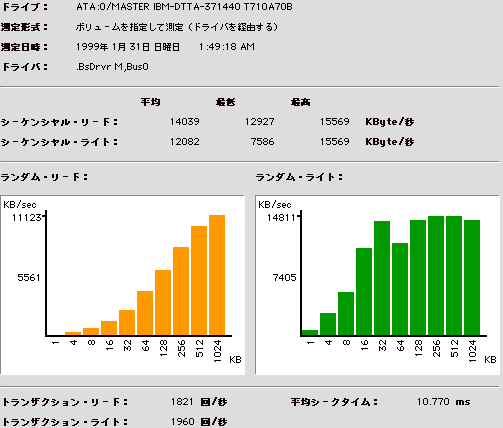Viewport: 503px width, 428px height.
Task: Select the orange 128 KB random read bar
Action: coord(163,302)
